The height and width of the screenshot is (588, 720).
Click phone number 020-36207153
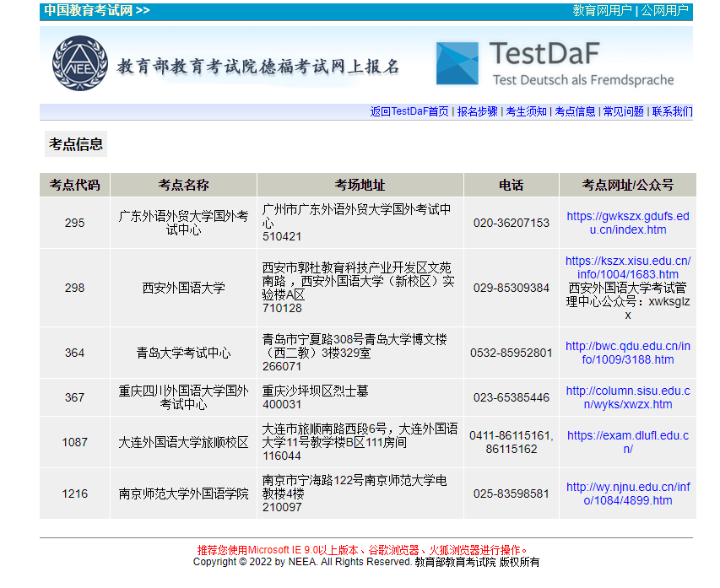point(512,223)
